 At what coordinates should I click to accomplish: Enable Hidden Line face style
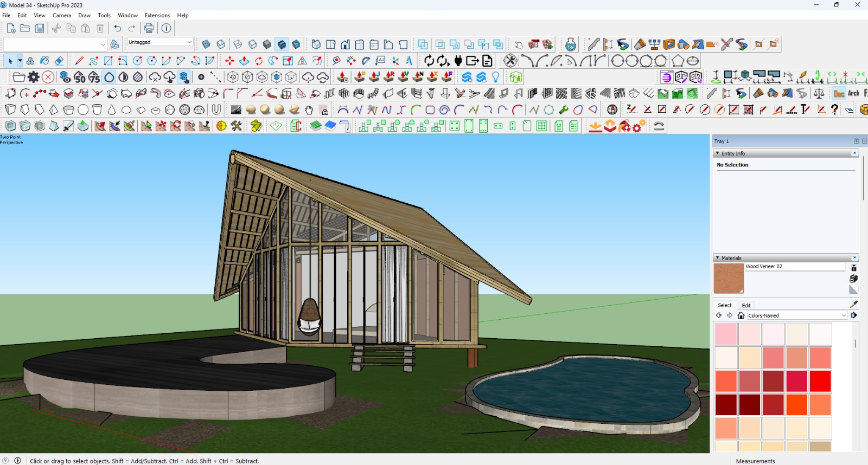point(253,44)
